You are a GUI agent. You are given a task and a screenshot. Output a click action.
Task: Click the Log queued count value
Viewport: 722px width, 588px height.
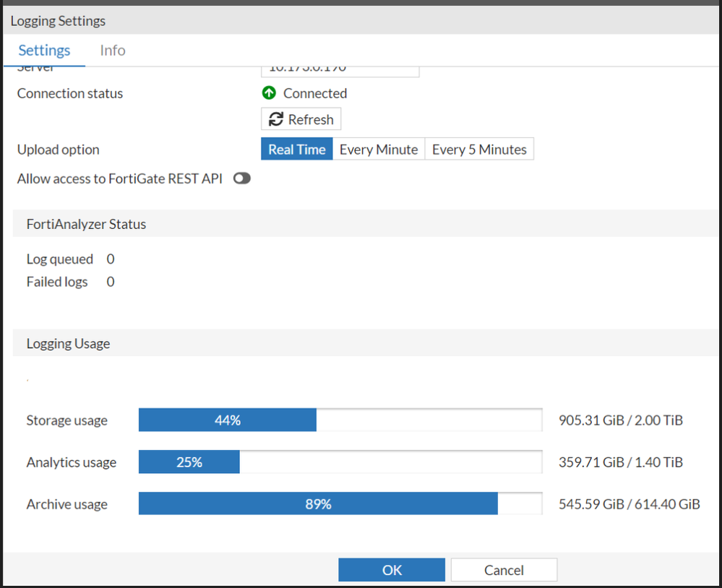click(x=111, y=259)
